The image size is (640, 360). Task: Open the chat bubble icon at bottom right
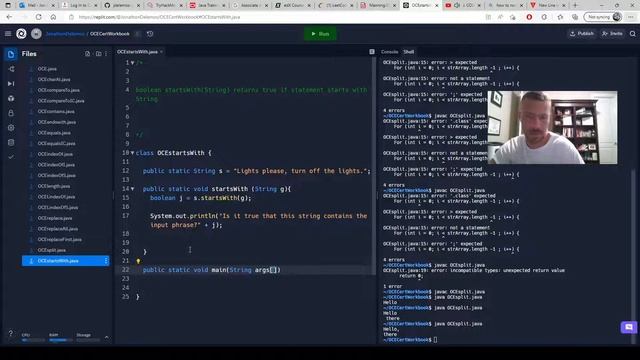pos(629,327)
